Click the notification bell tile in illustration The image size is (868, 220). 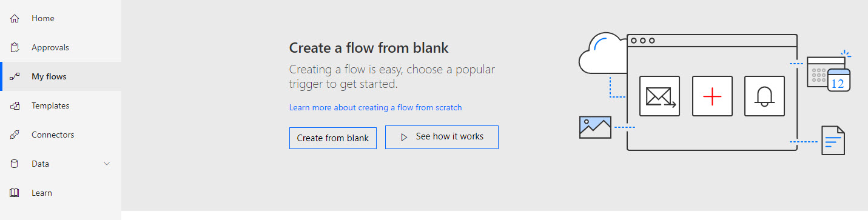(764, 96)
